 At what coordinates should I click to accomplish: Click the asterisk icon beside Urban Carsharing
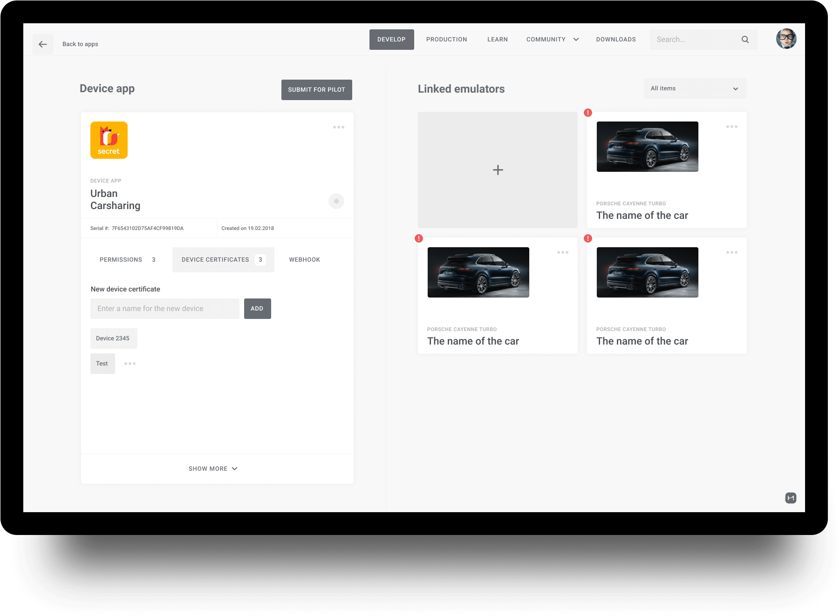pos(336,201)
